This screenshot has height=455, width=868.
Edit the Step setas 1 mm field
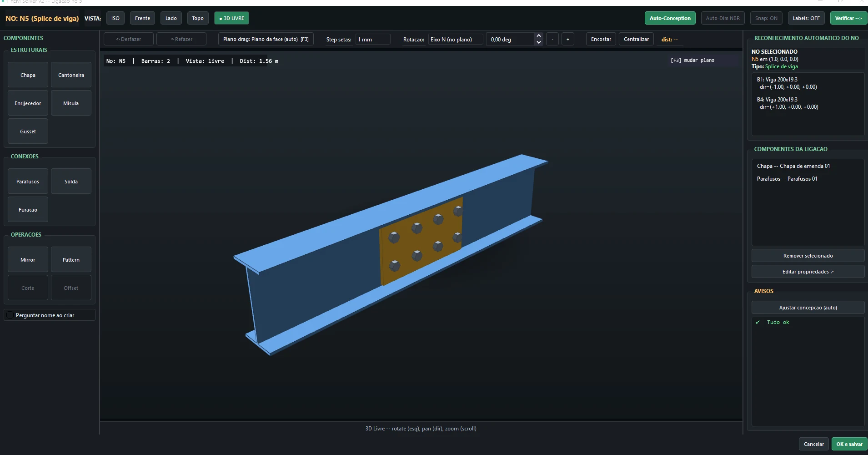(373, 40)
